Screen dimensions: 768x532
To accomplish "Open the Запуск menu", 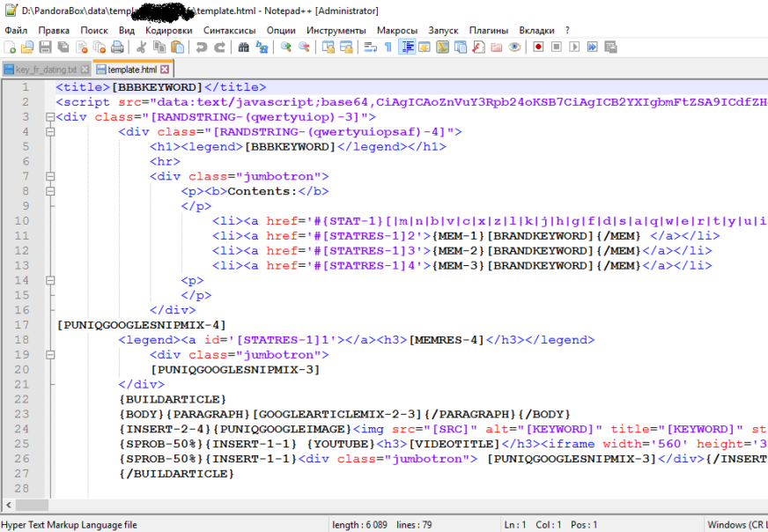I will [x=443, y=30].
